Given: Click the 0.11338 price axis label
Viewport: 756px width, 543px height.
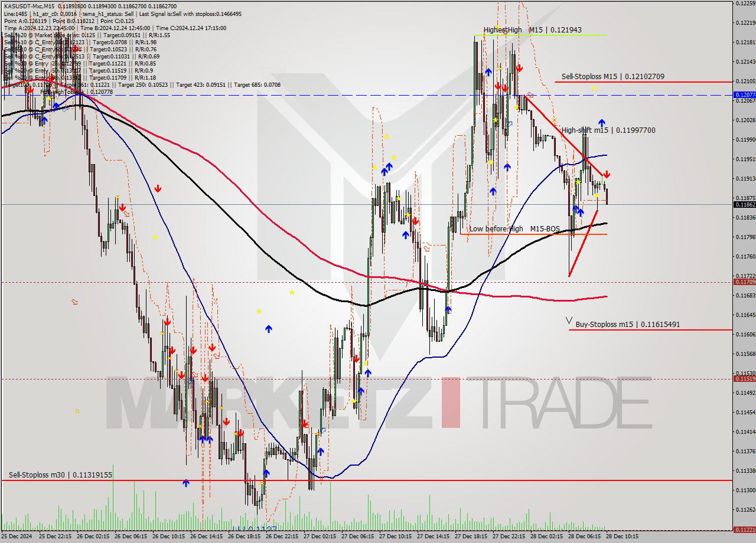Looking at the screenshot, I should click(x=745, y=470).
